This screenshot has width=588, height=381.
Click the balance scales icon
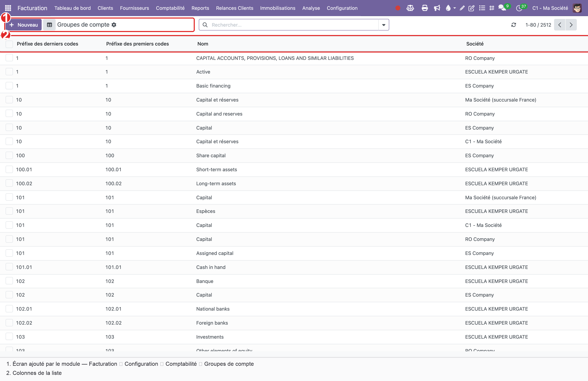(x=410, y=8)
